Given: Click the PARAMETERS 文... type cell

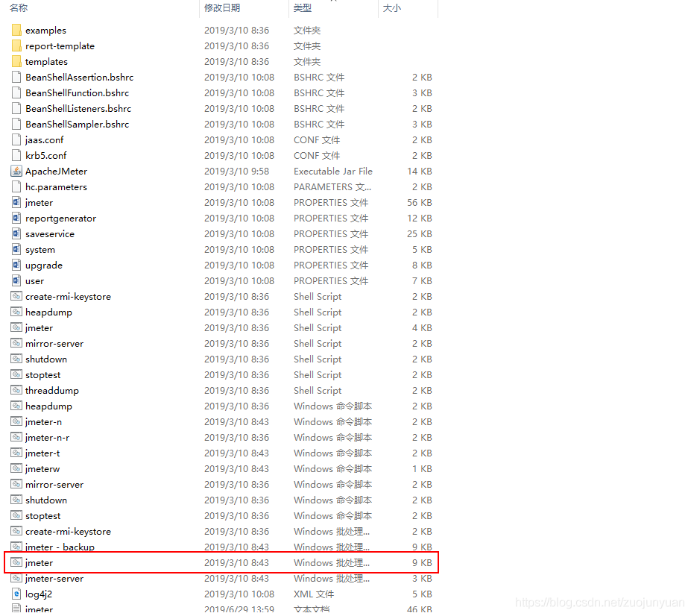Looking at the screenshot, I should click(332, 187).
